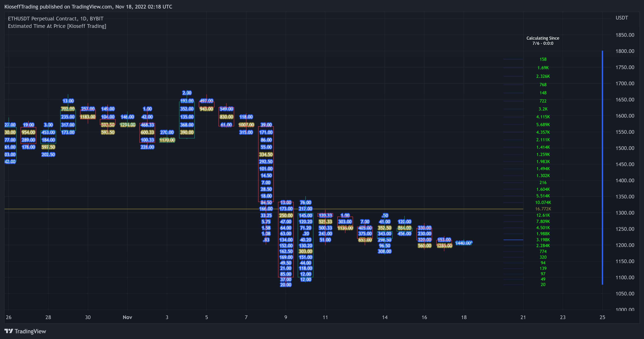Click the green 158 value at profile top

(543, 59)
